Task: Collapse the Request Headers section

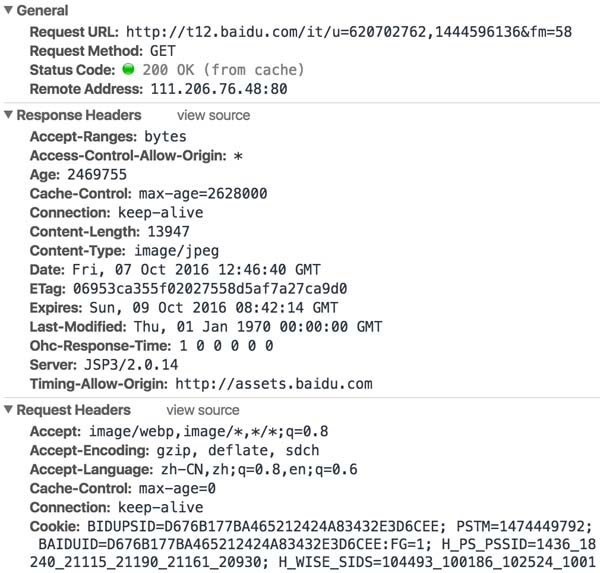Action: 9,410
